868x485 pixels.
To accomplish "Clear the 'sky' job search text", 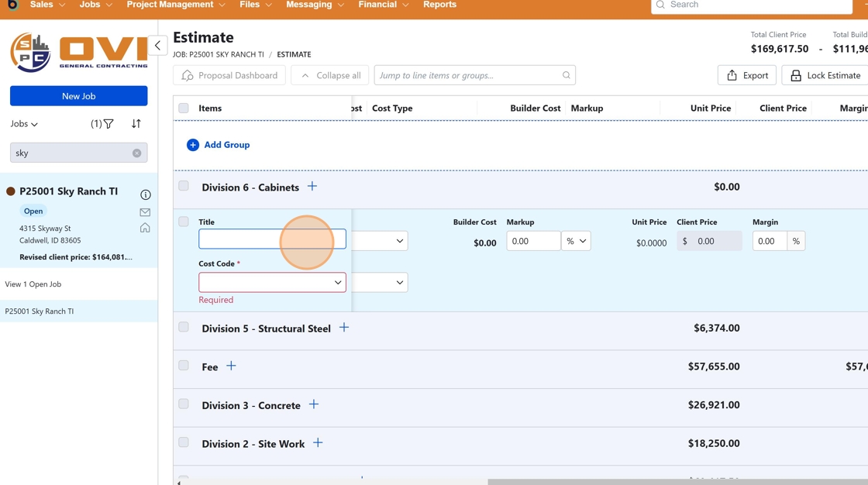I will pyautogui.click(x=137, y=153).
